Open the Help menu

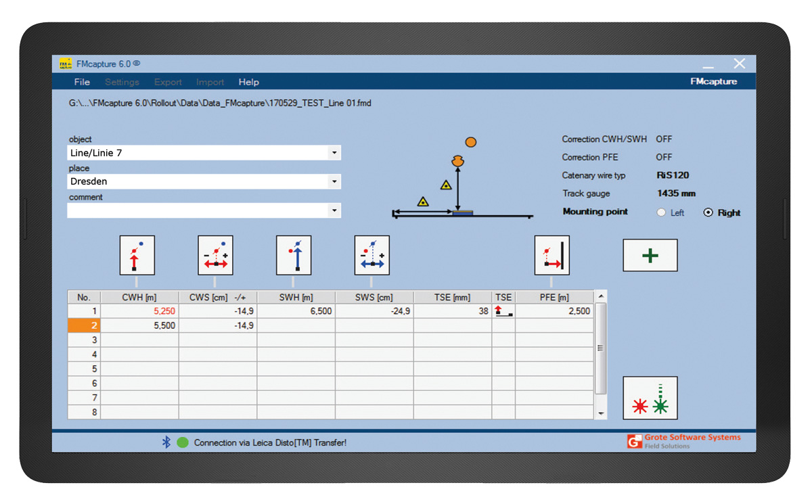(x=248, y=82)
